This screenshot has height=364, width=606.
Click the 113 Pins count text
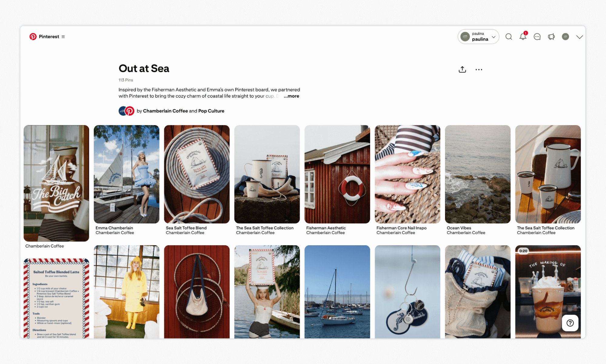[x=126, y=80]
